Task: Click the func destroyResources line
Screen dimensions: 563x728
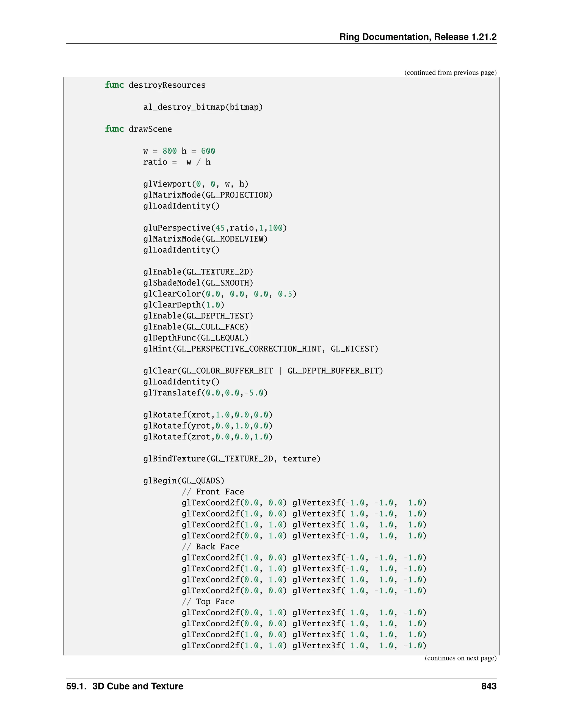Action: pos(155,85)
